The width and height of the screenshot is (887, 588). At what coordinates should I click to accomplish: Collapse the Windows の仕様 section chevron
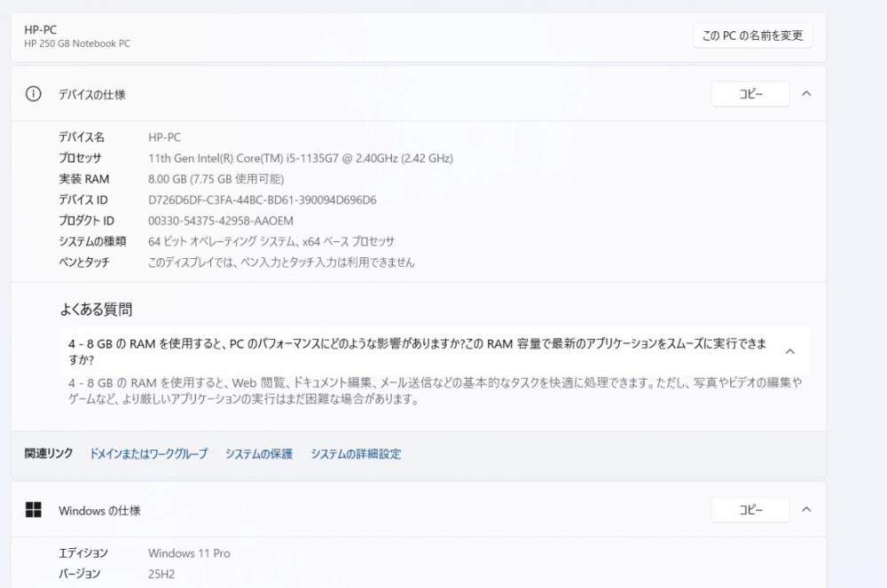tap(806, 510)
